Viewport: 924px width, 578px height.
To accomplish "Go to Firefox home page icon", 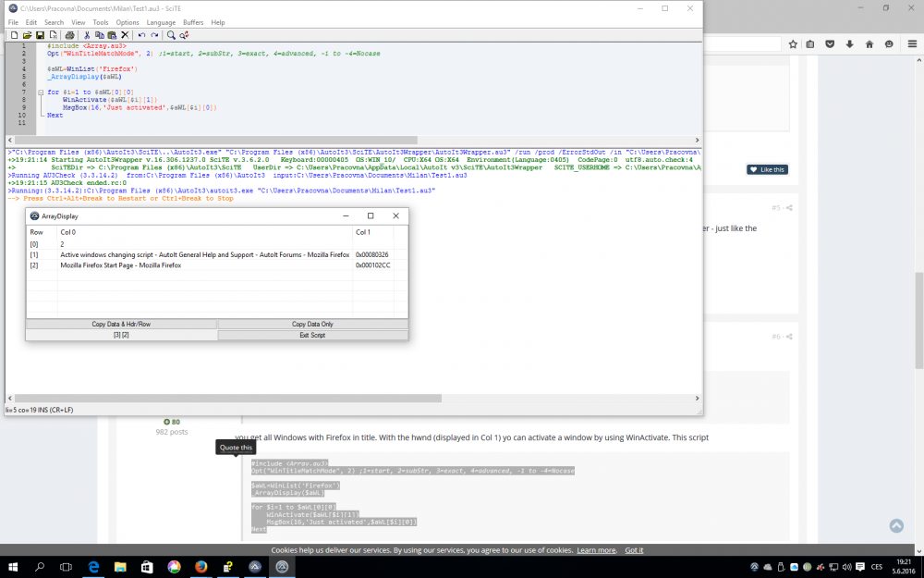I will (869, 44).
